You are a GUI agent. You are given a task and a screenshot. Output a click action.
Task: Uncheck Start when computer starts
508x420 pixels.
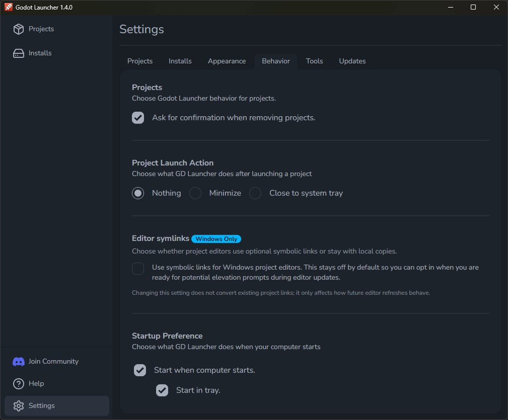pyautogui.click(x=140, y=370)
